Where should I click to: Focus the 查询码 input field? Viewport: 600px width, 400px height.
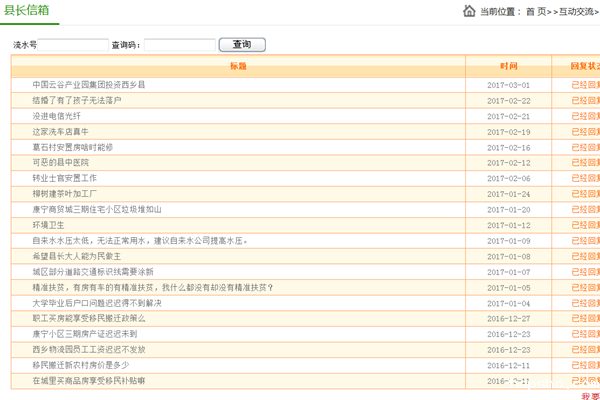click(180, 46)
